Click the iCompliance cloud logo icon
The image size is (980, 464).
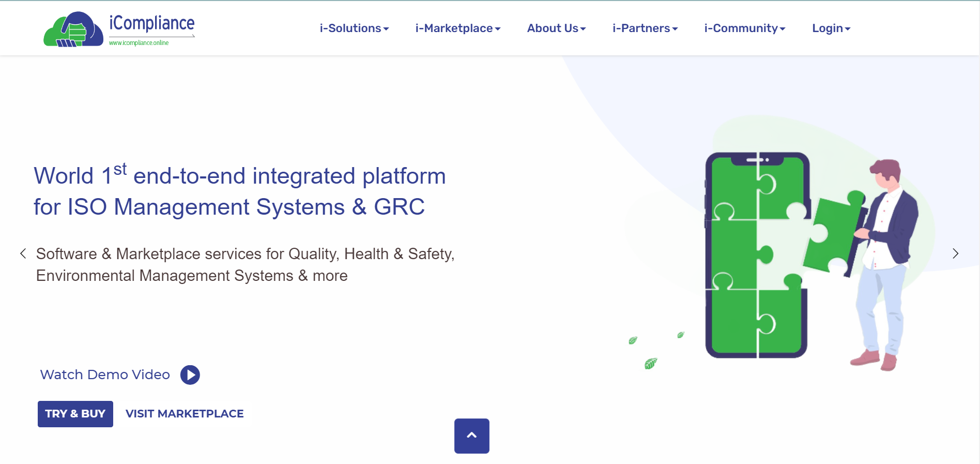(73, 30)
